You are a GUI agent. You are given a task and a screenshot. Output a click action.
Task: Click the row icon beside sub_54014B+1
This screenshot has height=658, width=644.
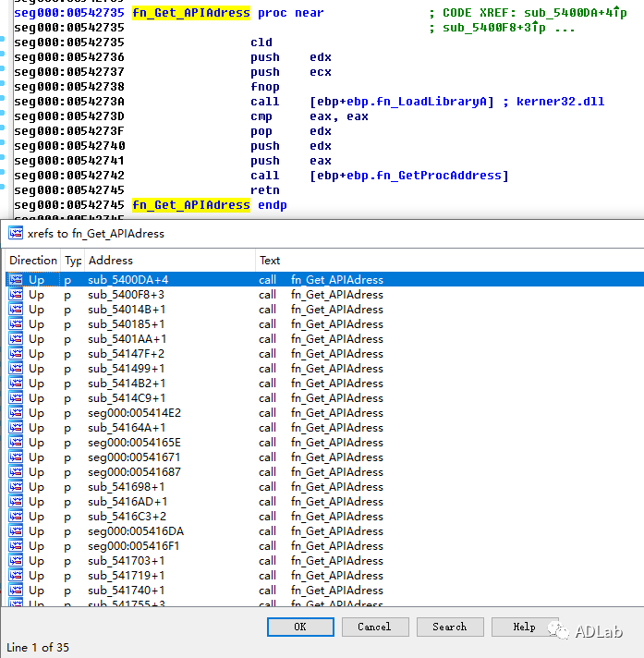(x=16, y=310)
